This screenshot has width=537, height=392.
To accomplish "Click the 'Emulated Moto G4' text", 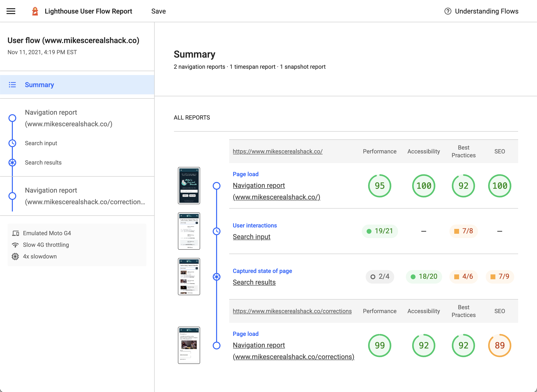I will [47, 233].
